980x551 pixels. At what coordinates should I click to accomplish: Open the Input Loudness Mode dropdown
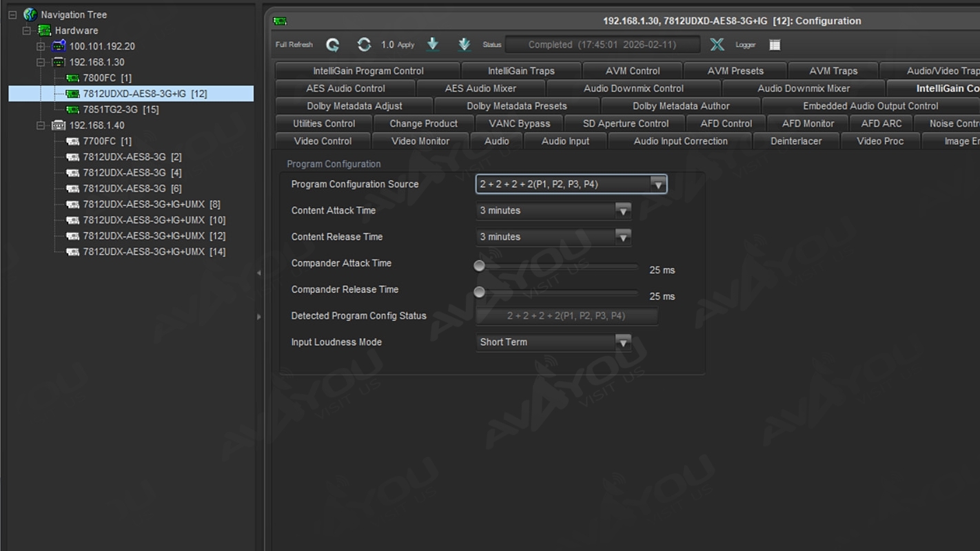pos(622,342)
